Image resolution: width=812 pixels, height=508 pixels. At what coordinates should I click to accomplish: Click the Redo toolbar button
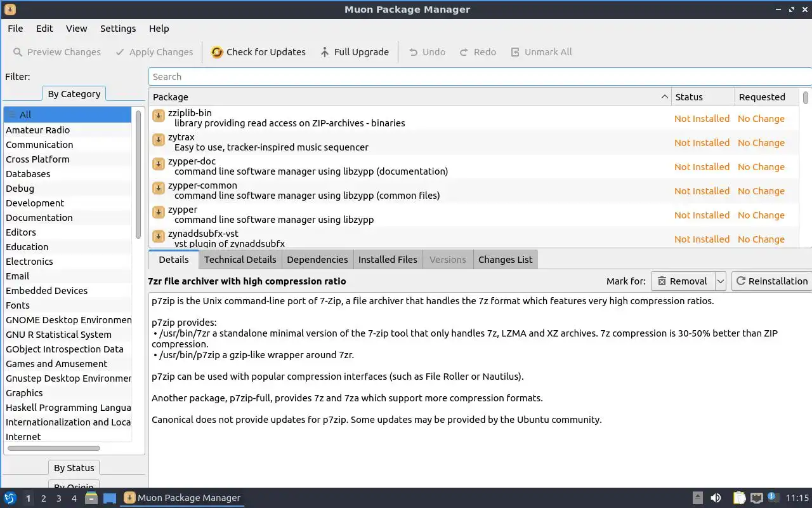[478, 52]
